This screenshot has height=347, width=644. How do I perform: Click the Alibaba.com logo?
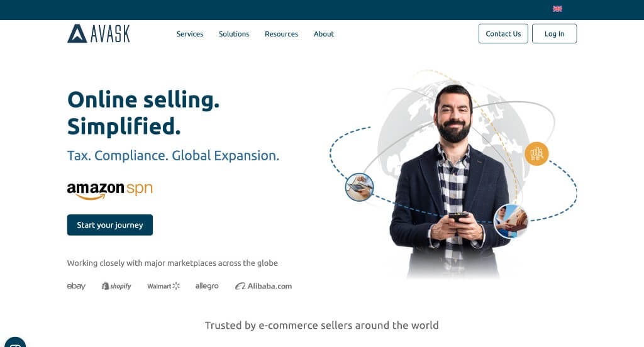click(264, 286)
